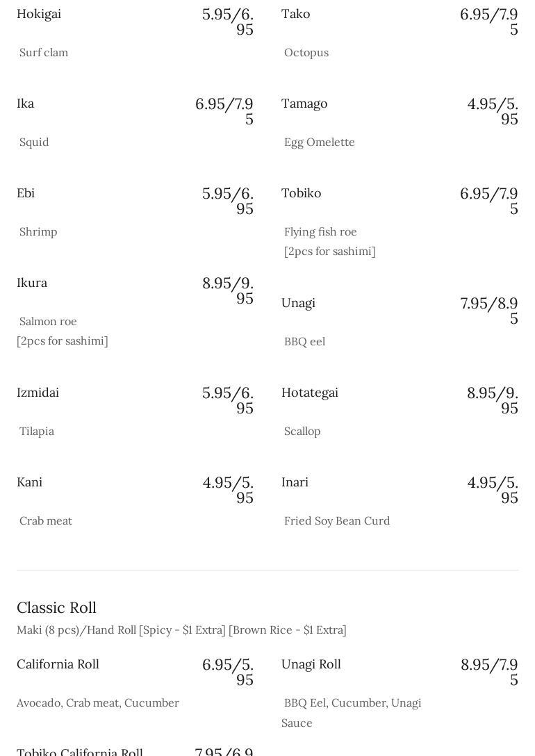
Task: Click the Tamago item name
Action: pos(304,104)
